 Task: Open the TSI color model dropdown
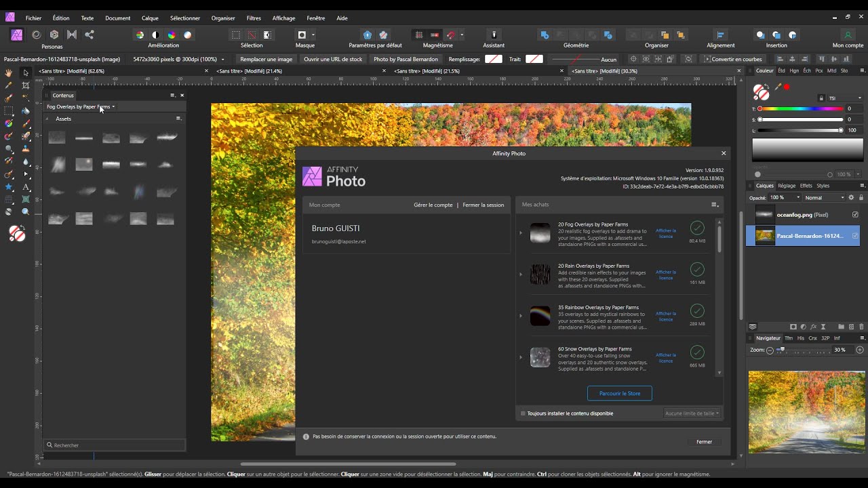point(844,98)
